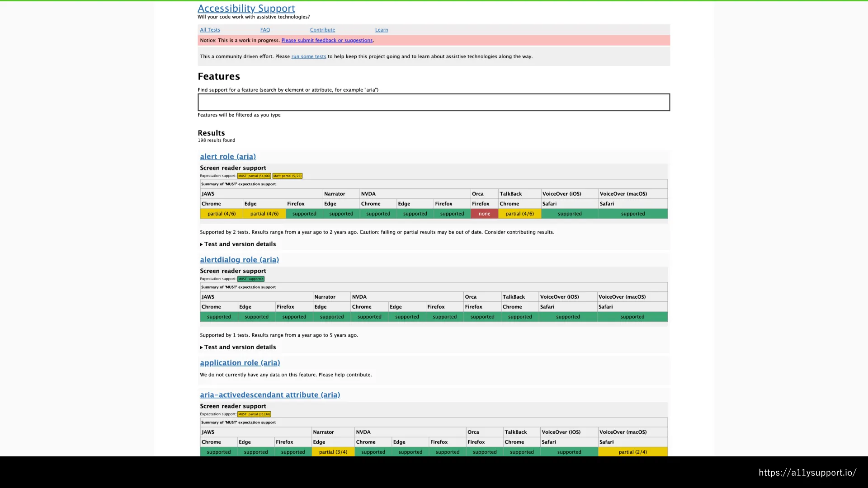Screen dimensions: 868x488
Task: Click JAWS Chrome 'partial (4/6)' cell
Action: [222, 214]
